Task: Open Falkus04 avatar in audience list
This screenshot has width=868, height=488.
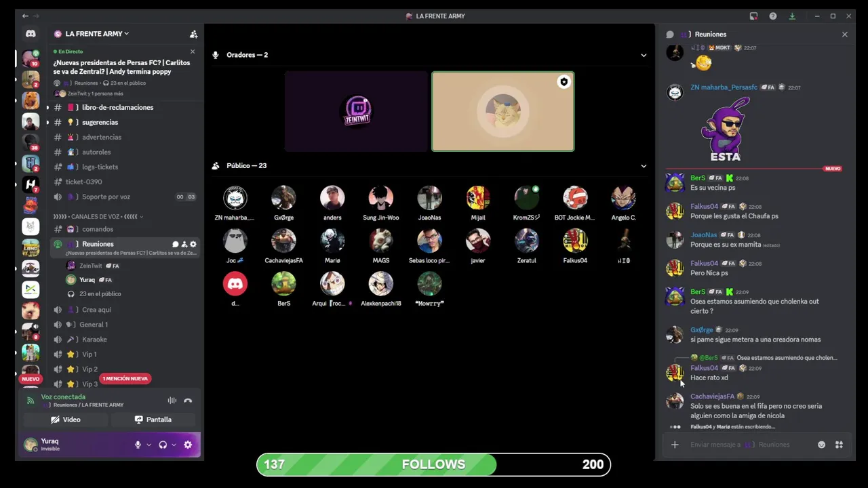Action: pos(575,241)
